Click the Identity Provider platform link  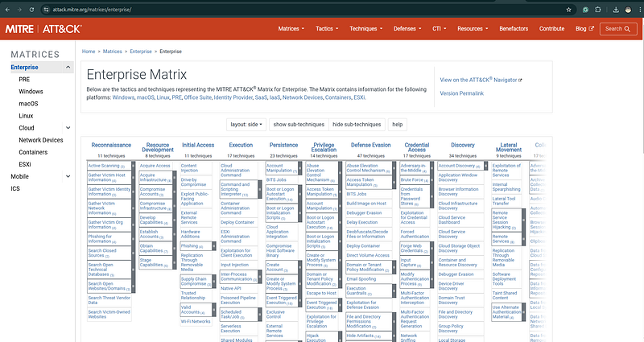pyautogui.click(x=233, y=97)
